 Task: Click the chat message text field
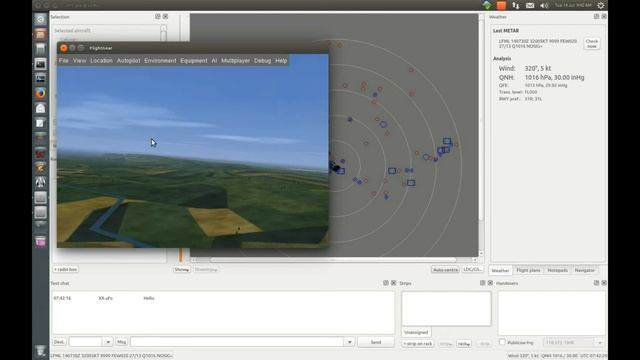tap(238, 342)
